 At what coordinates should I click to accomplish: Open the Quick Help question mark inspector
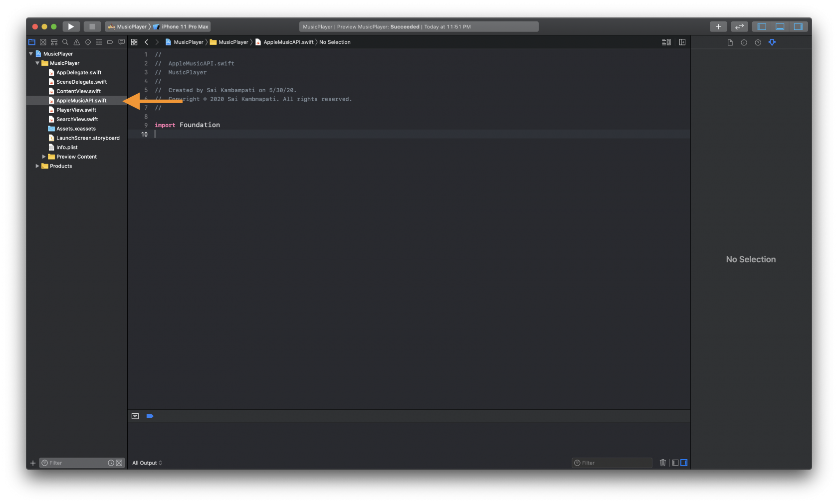(758, 42)
